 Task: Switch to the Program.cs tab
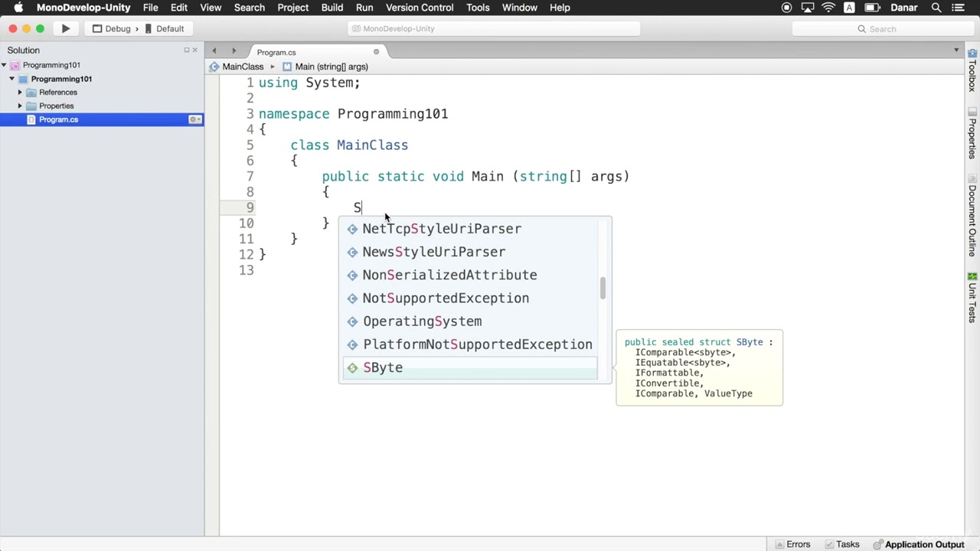[x=276, y=52]
